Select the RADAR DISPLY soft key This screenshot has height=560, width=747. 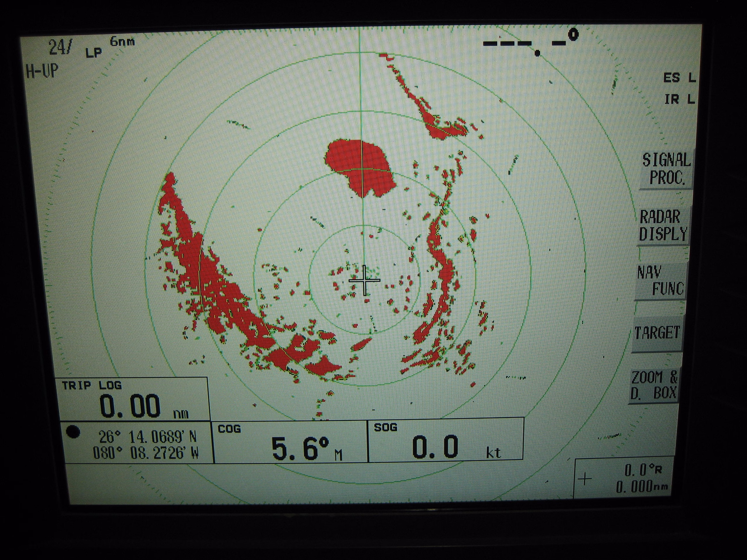[x=662, y=225]
